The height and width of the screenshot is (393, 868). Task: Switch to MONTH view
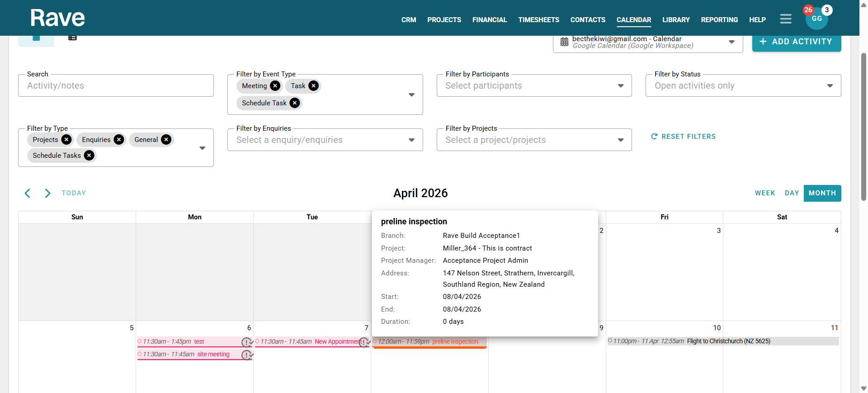click(822, 193)
